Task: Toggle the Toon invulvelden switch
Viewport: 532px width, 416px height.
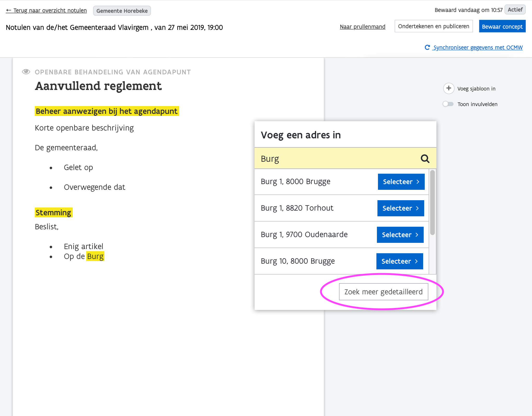Action: (448, 104)
